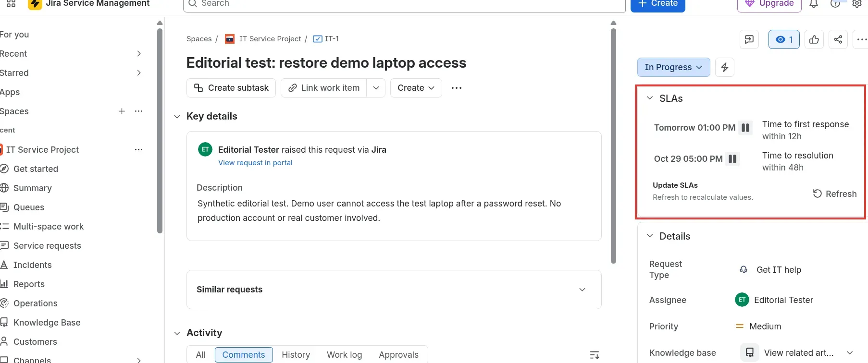Open more options for Spaces
This screenshot has width=868, height=363.
pyautogui.click(x=139, y=111)
